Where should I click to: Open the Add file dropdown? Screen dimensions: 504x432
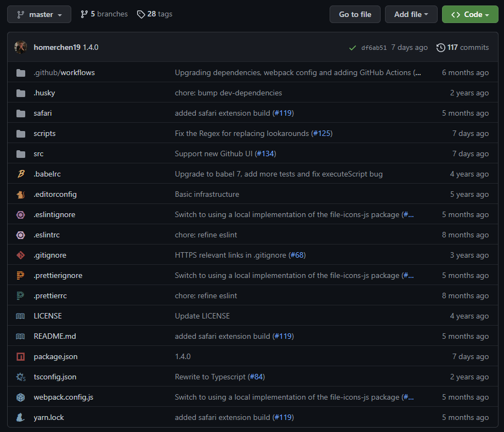pyautogui.click(x=411, y=14)
